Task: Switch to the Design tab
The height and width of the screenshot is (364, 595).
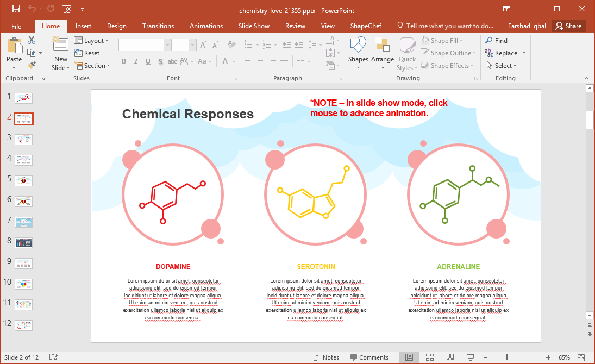Action: pyautogui.click(x=116, y=26)
